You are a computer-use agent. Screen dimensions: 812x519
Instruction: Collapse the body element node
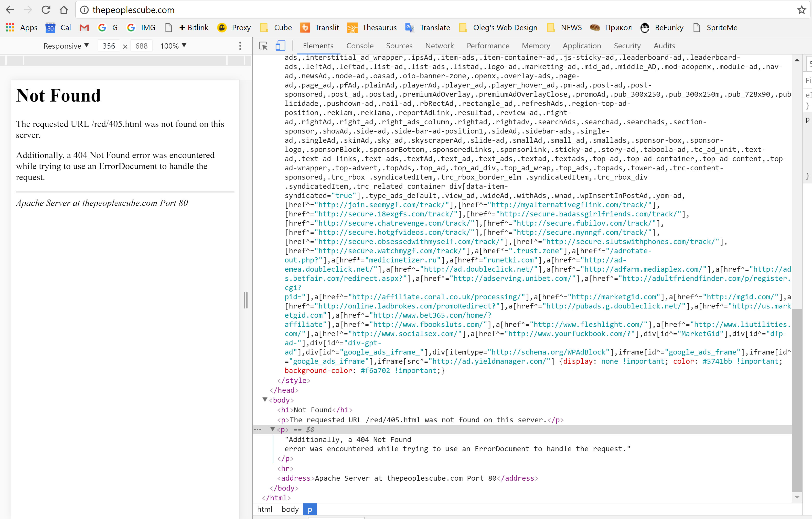click(x=265, y=400)
